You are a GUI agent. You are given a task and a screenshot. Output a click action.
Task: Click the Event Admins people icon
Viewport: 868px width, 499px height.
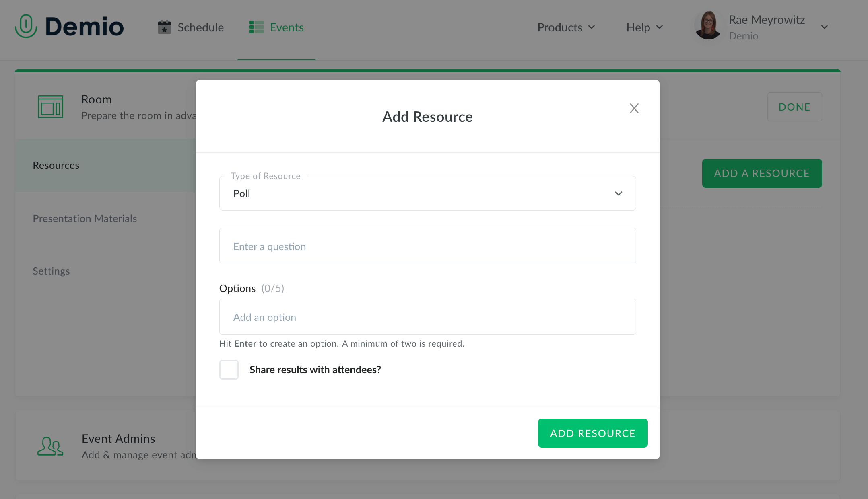point(50,446)
